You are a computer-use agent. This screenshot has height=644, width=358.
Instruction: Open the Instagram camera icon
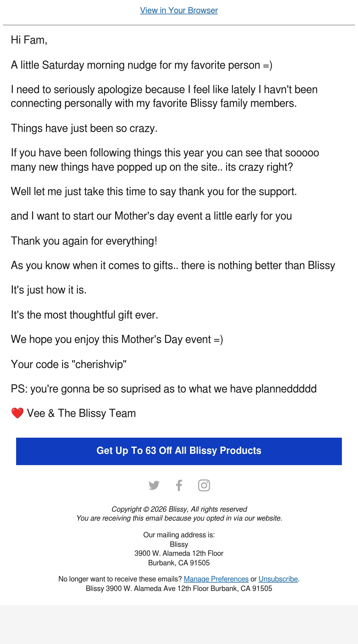point(204,485)
